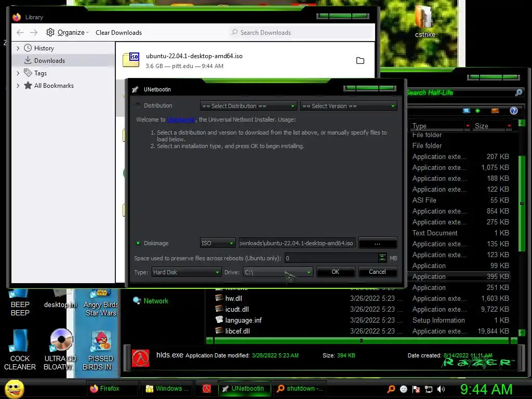Click the History clock icon

pos(28,48)
